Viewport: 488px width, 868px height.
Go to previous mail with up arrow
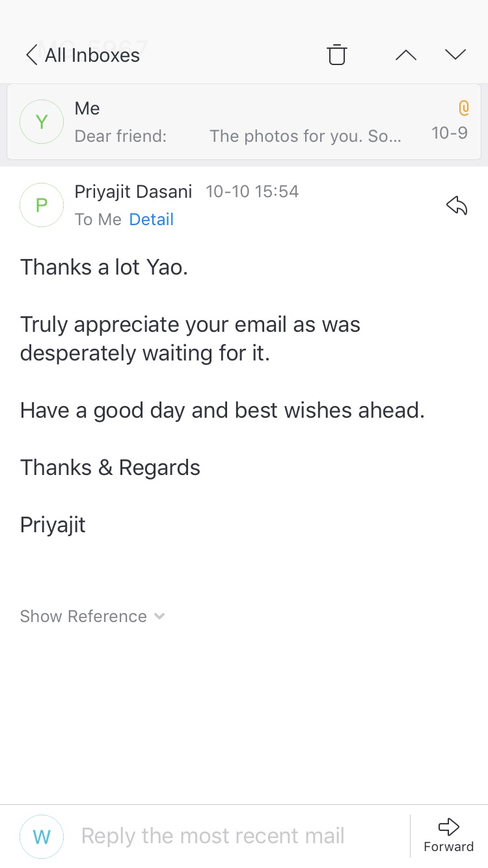tap(405, 55)
